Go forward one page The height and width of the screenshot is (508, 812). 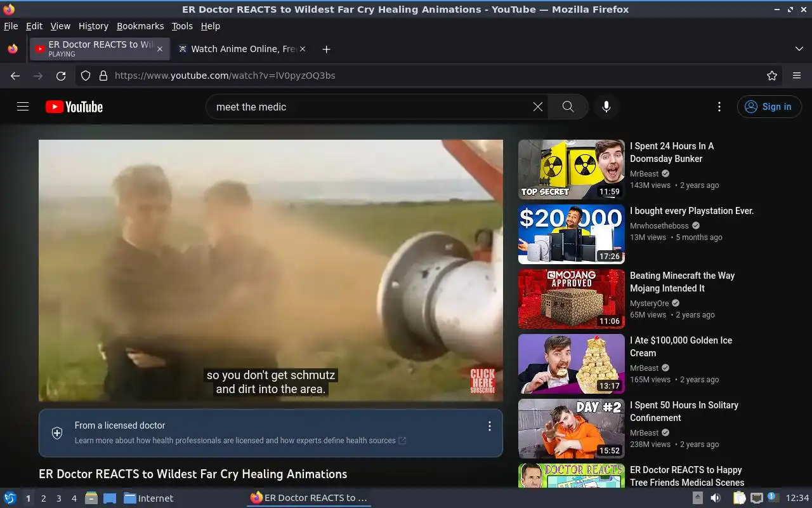pos(38,76)
